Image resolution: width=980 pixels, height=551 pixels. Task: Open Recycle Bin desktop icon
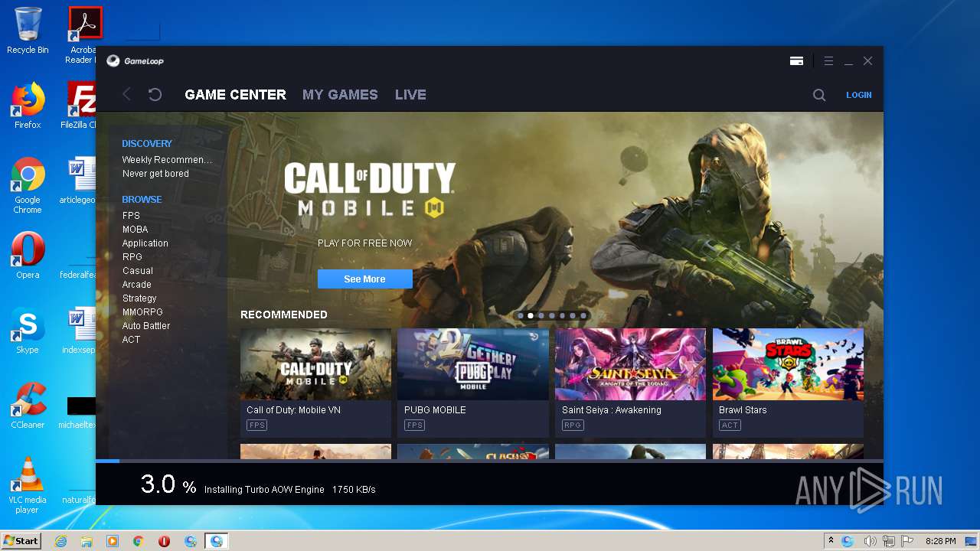28,31
